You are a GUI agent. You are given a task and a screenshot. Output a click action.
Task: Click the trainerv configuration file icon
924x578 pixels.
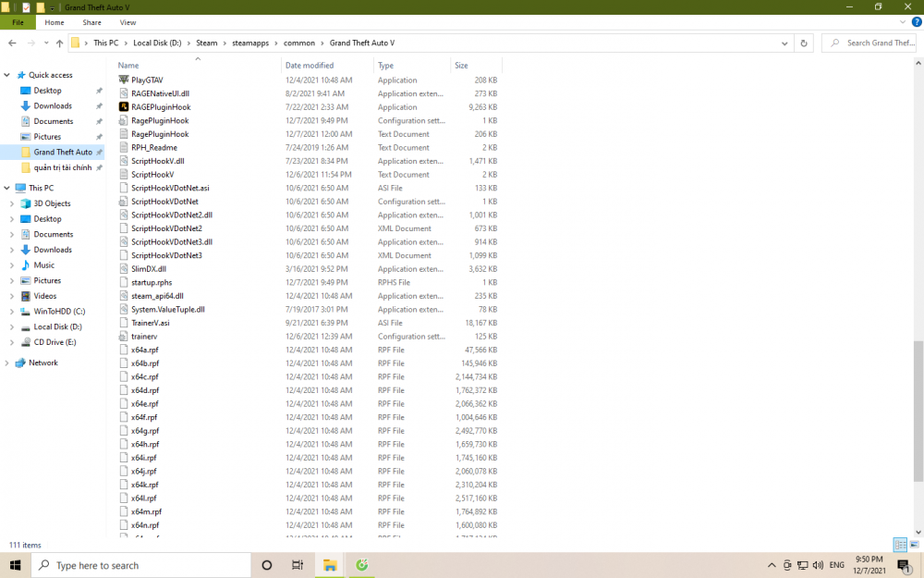123,337
